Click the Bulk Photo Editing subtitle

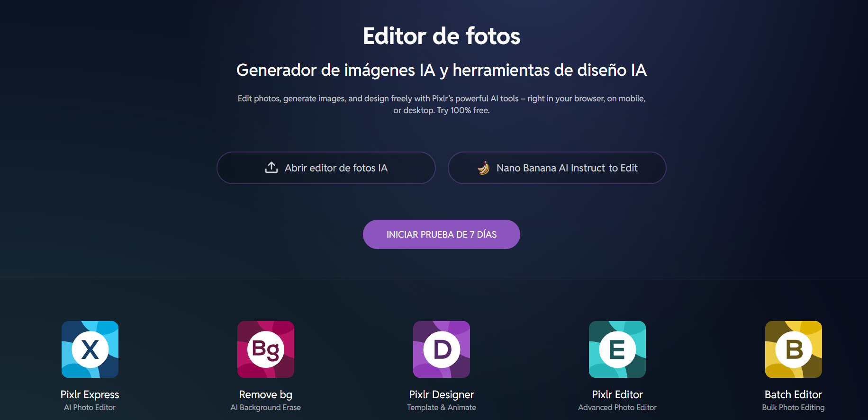tap(794, 407)
